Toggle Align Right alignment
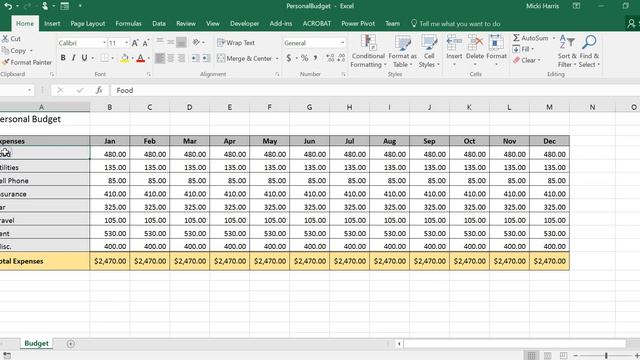The image size is (640, 360). tap(181, 58)
